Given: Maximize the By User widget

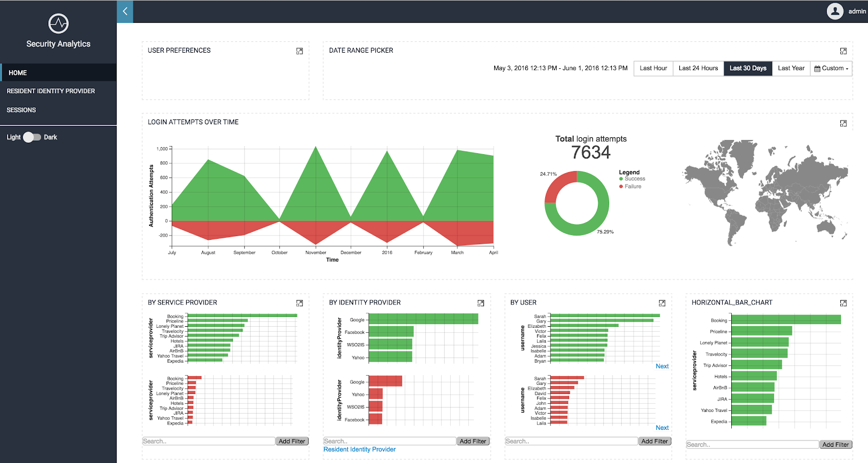Looking at the screenshot, I should [662, 303].
